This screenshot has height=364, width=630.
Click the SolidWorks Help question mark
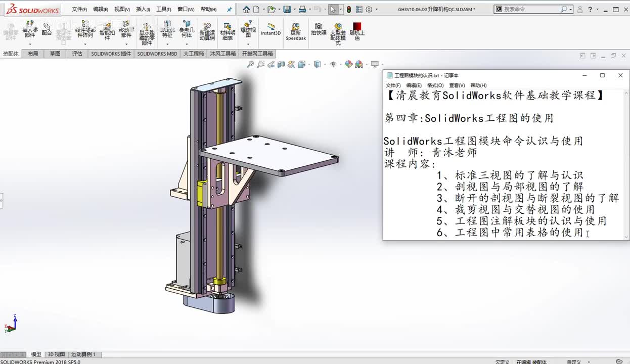(x=590, y=9)
